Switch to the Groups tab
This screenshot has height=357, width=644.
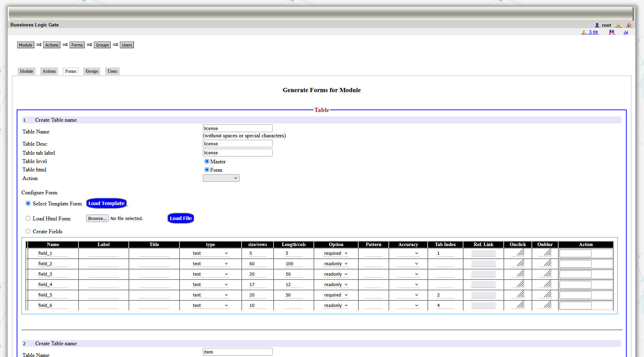[x=92, y=71]
